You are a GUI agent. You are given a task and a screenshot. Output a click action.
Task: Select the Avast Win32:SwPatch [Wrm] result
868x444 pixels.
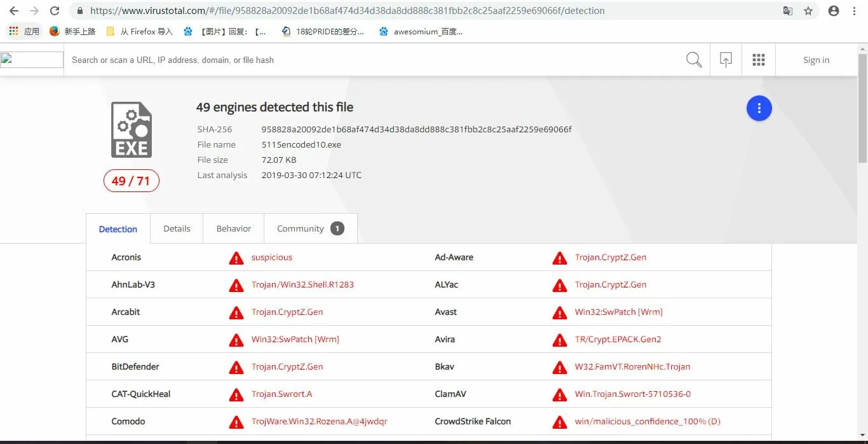pyautogui.click(x=619, y=312)
